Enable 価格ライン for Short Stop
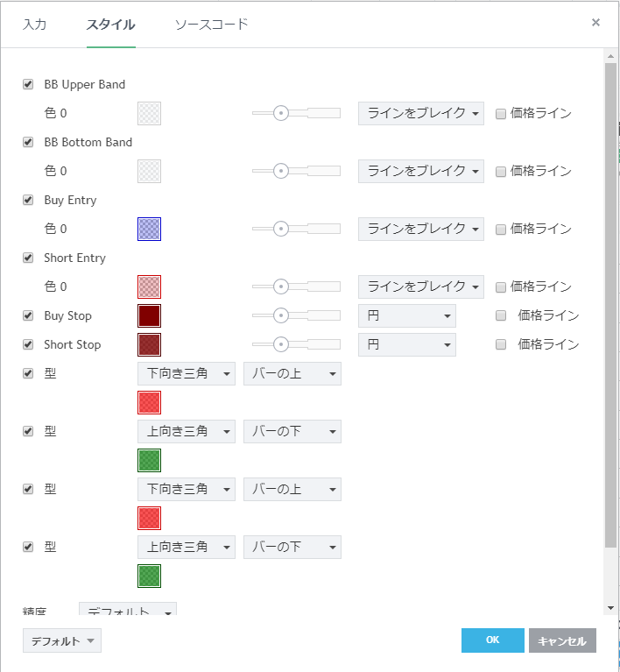Viewport: 620px width, 672px height. click(x=501, y=344)
